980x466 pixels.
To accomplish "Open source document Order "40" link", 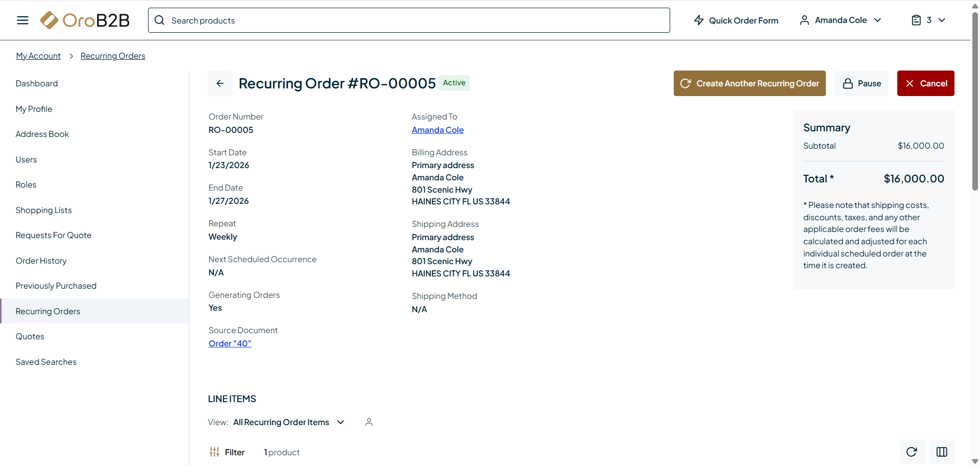I will click(x=230, y=343).
